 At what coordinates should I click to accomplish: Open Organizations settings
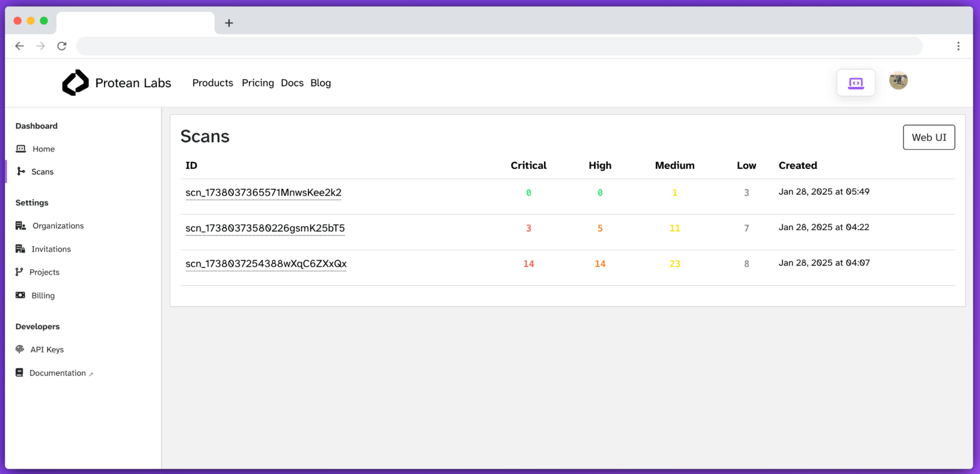[x=58, y=226]
